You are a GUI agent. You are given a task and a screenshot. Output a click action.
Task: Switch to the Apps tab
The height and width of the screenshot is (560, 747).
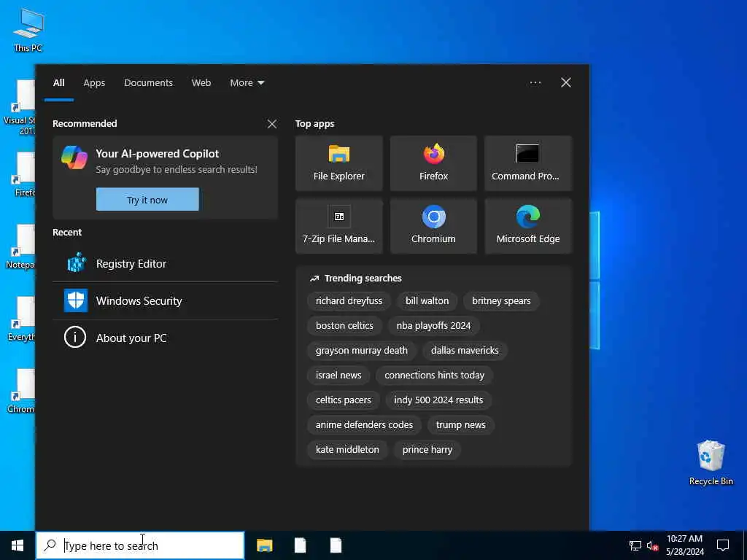pyautogui.click(x=94, y=83)
